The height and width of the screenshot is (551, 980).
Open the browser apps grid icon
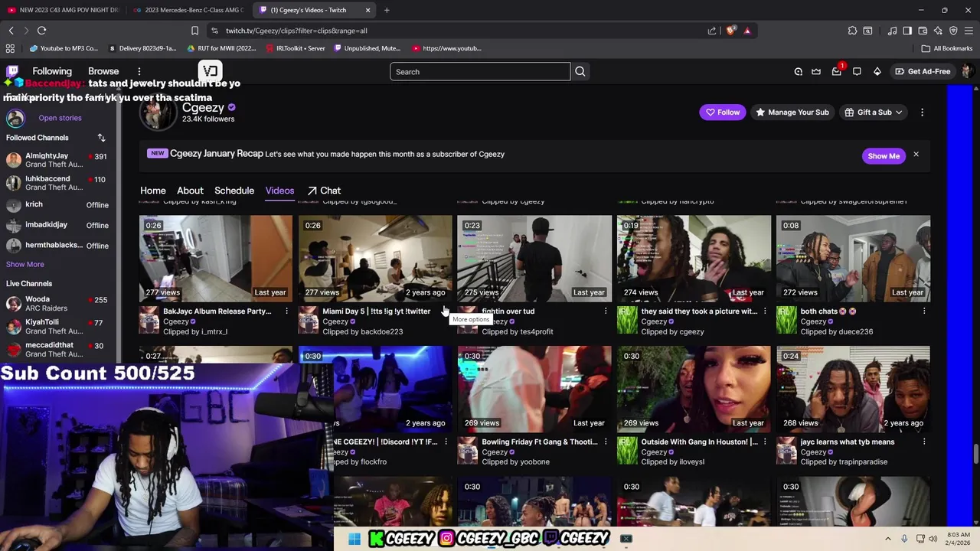click(x=10, y=48)
